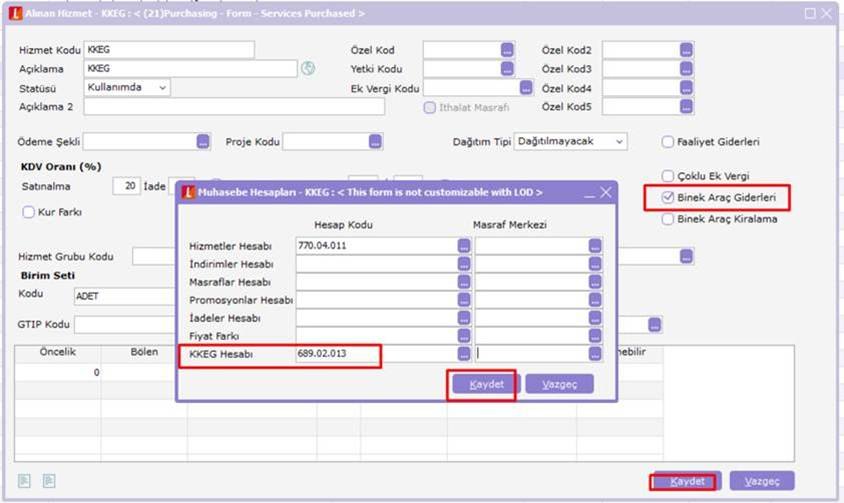
Task: Browse account code for KKEG Hesabı
Action: [464, 354]
